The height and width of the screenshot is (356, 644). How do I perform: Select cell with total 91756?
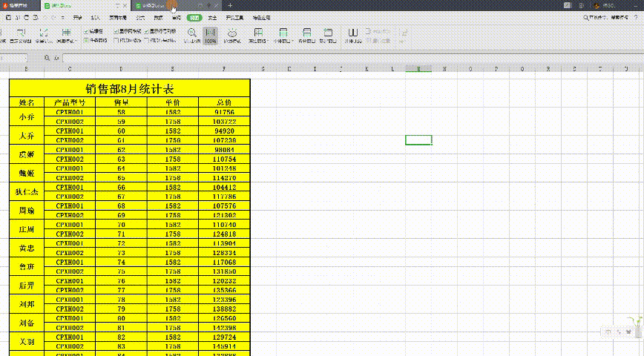224,112
